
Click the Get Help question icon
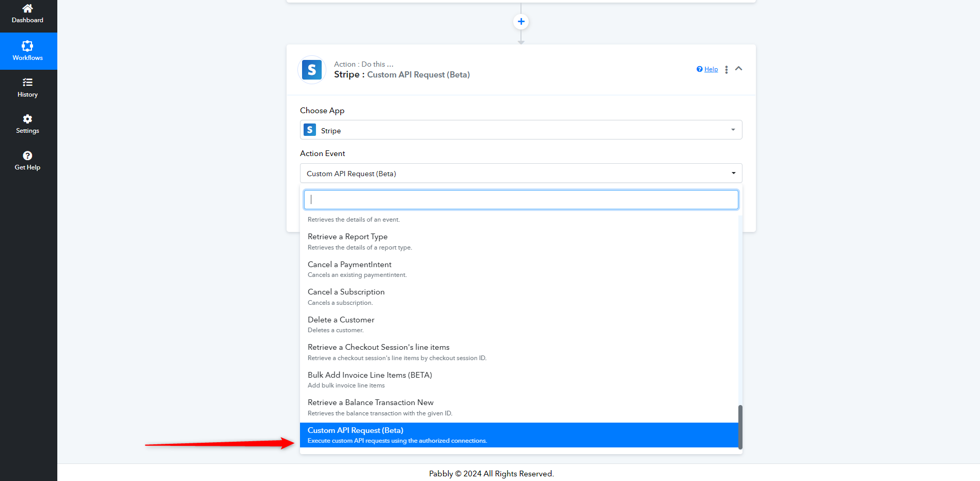(27, 156)
